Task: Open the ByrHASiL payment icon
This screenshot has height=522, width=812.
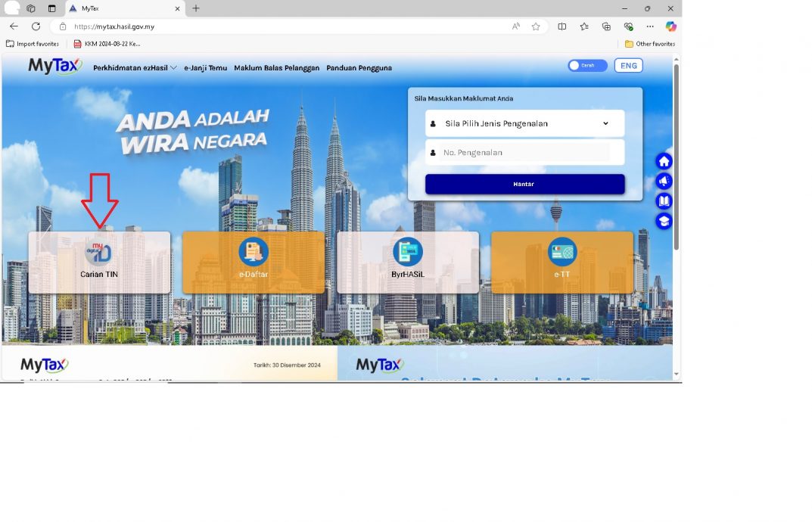Action: click(408, 252)
